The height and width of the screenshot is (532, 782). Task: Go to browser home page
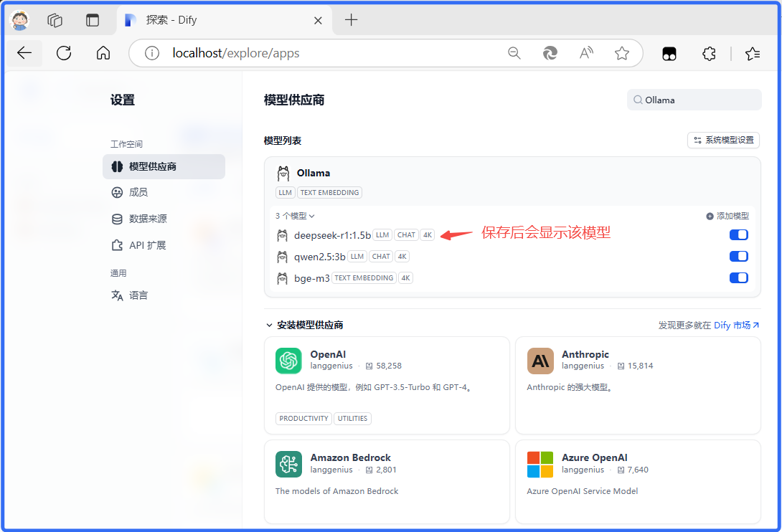tap(103, 53)
